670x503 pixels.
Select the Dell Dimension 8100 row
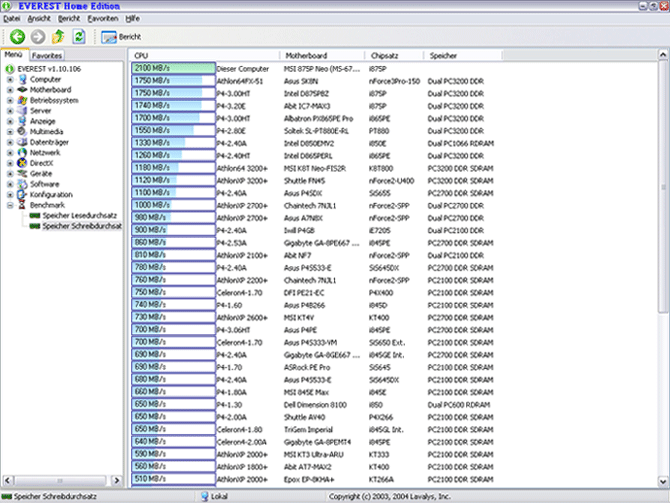click(x=315, y=405)
